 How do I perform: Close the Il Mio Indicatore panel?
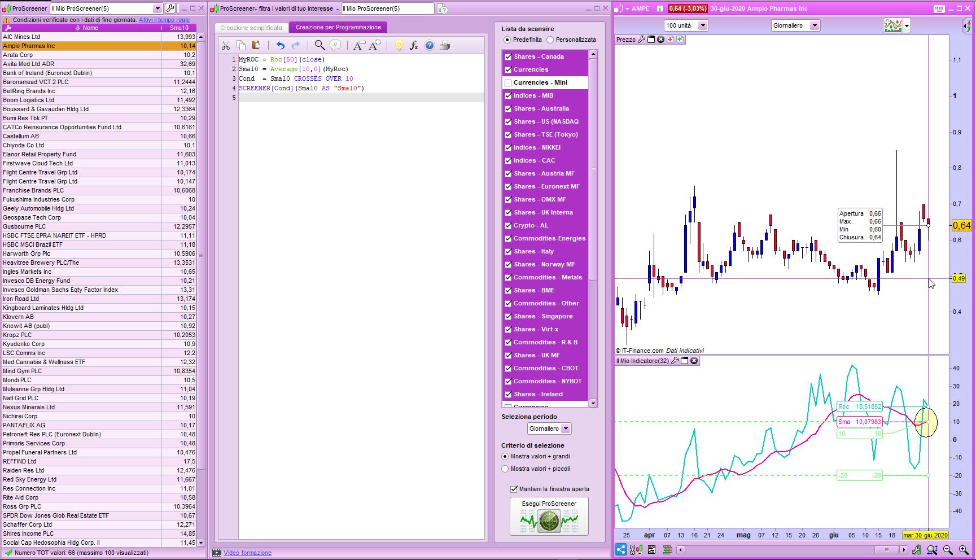point(694,361)
